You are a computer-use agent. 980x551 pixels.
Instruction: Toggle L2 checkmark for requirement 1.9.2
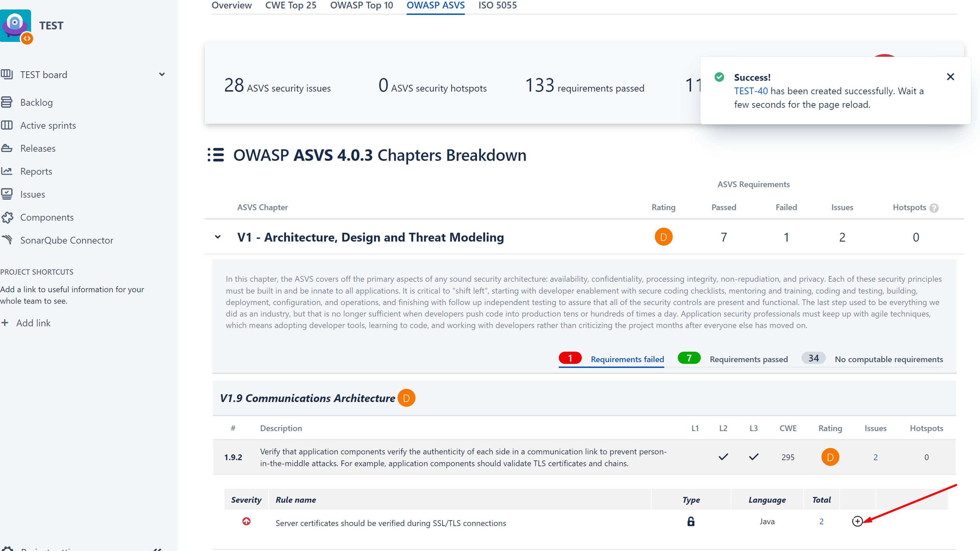723,457
